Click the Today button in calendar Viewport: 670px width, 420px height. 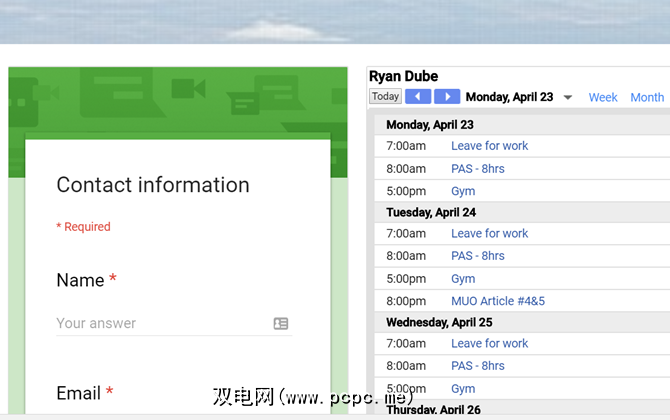(x=385, y=97)
